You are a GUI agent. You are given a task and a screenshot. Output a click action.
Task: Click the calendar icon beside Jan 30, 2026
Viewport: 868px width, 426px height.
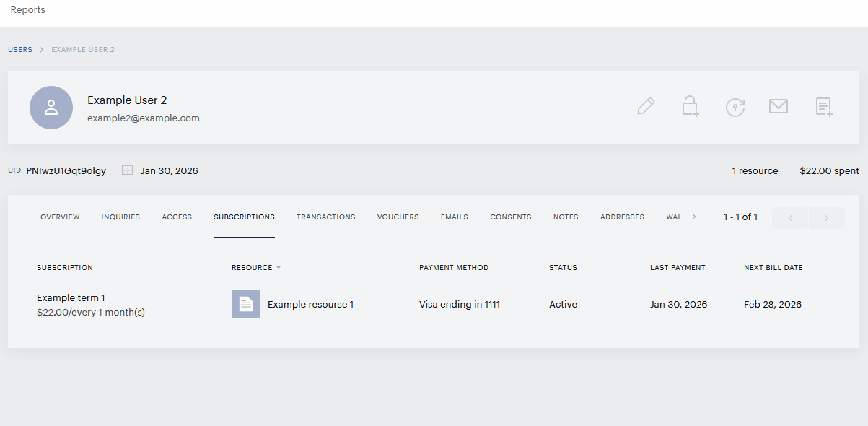127,170
